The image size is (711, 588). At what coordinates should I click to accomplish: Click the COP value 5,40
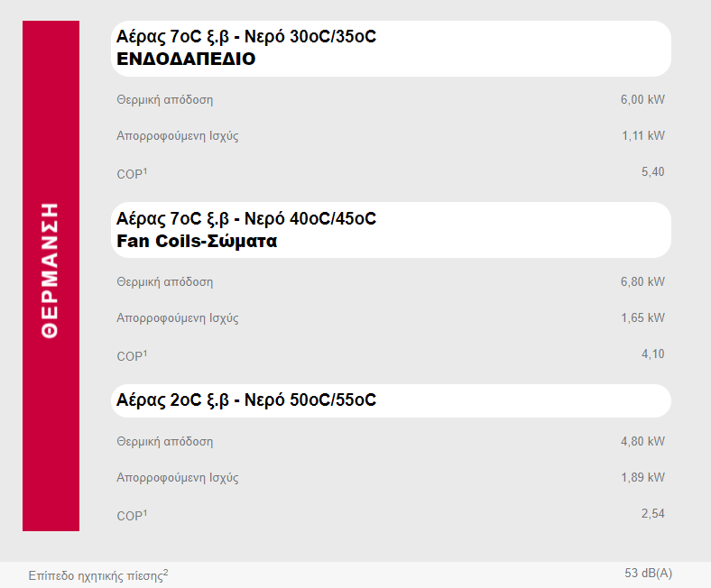(x=652, y=172)
